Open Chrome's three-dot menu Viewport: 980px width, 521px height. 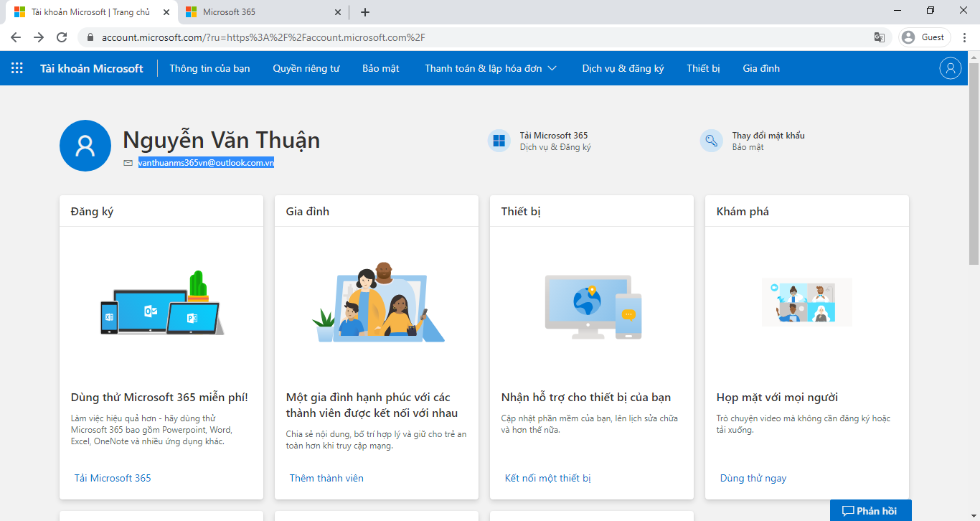tap(965, 37)
